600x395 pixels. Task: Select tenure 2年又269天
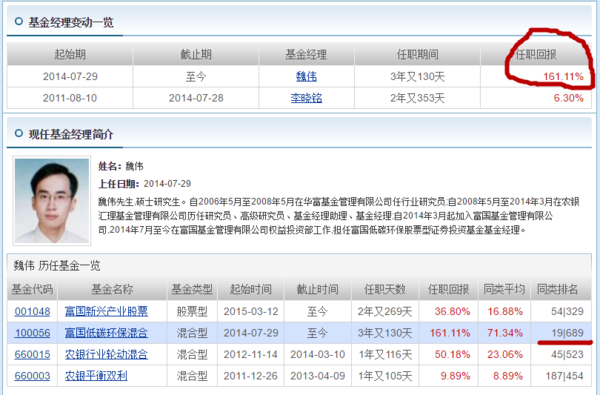[x=385, y=311]
